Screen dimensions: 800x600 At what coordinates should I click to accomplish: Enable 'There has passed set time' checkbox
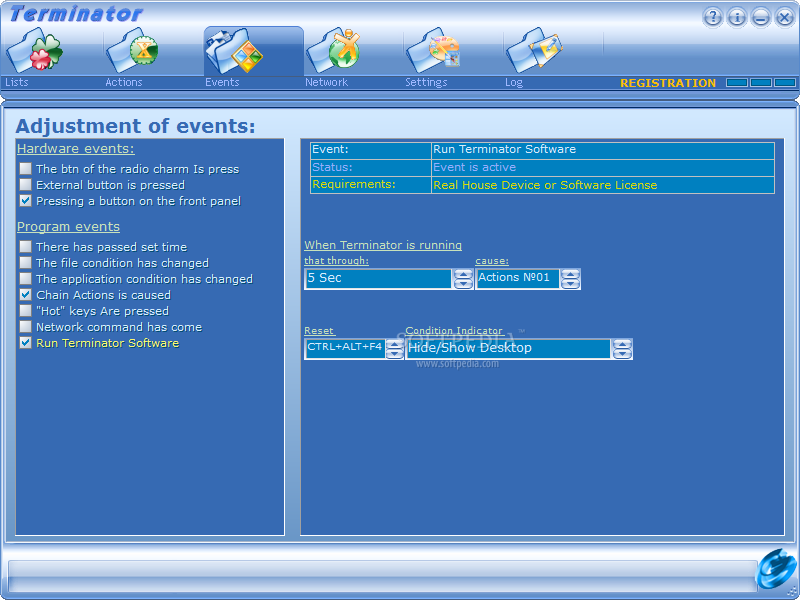point(26,246)
